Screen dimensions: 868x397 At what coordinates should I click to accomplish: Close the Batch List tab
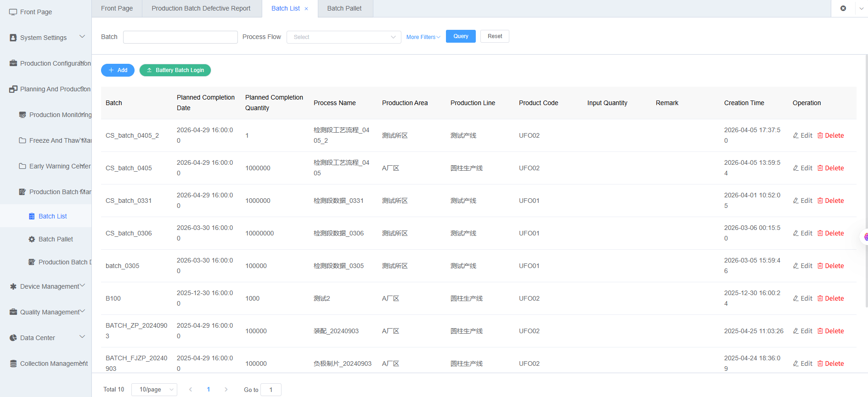click(x=306, y=9)
